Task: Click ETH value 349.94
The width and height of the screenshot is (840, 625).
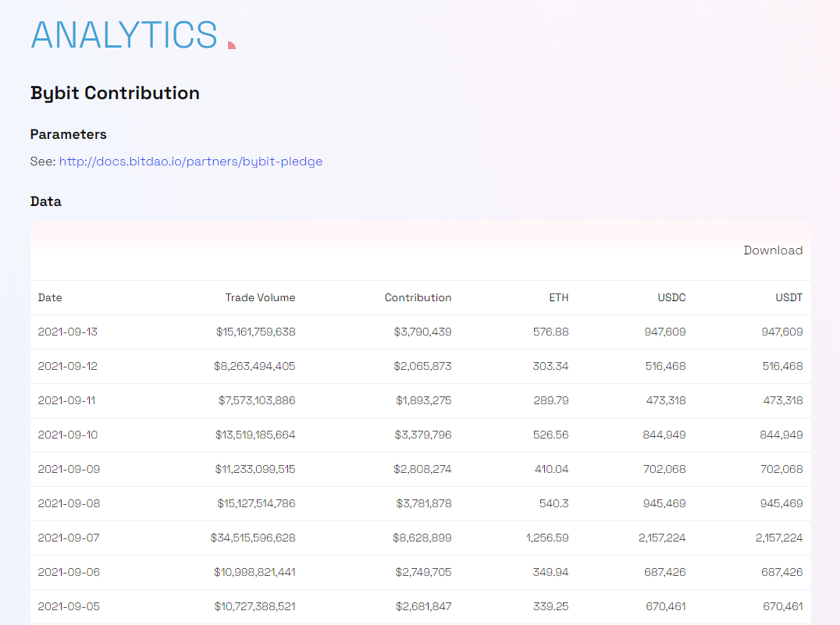Action: pos(550,572)
